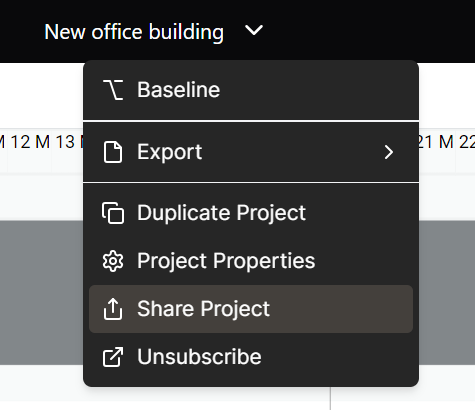Click the Share Project upload icon
475x410 pixels.
pyautogui.click(x=113, y=309)
